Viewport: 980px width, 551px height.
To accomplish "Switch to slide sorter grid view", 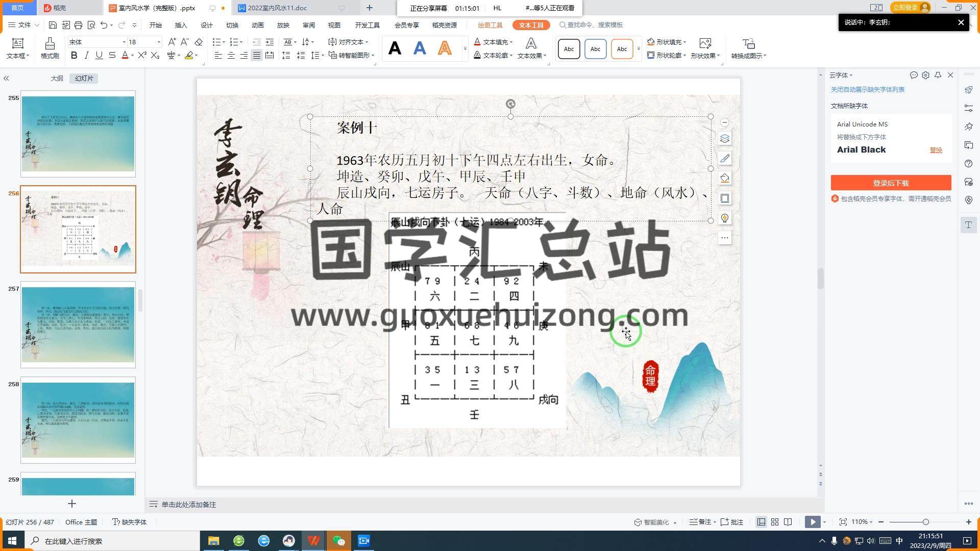I will point(775,522).
